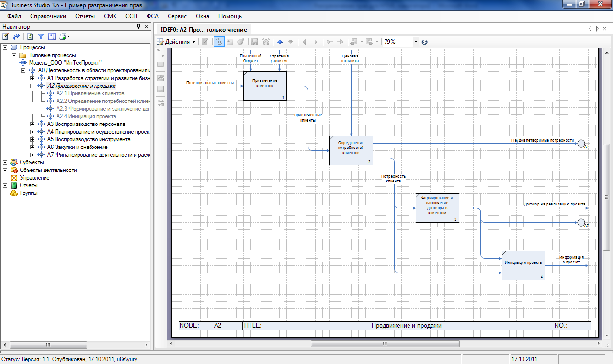
Task: Click the printer icon in Navigator toolbar
Action: pos(63,36)
